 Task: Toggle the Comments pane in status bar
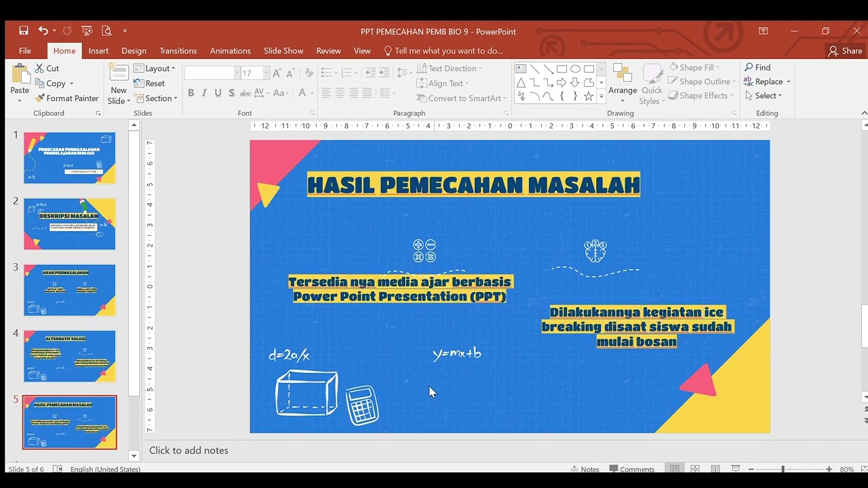(631, 469)
